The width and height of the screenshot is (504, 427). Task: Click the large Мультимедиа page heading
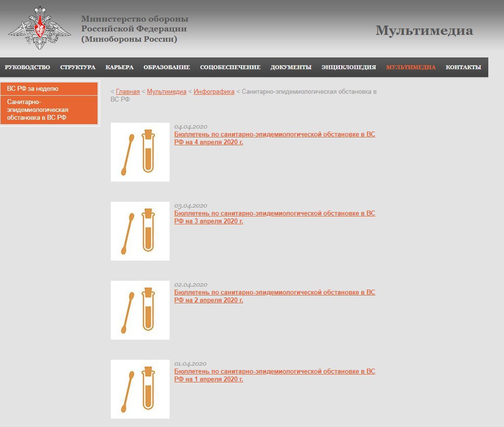click(x=424, y=30)
